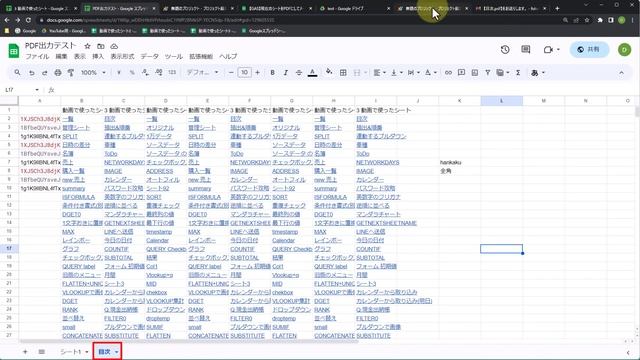Open text wrapping dropdown

[x=413, y=73]
